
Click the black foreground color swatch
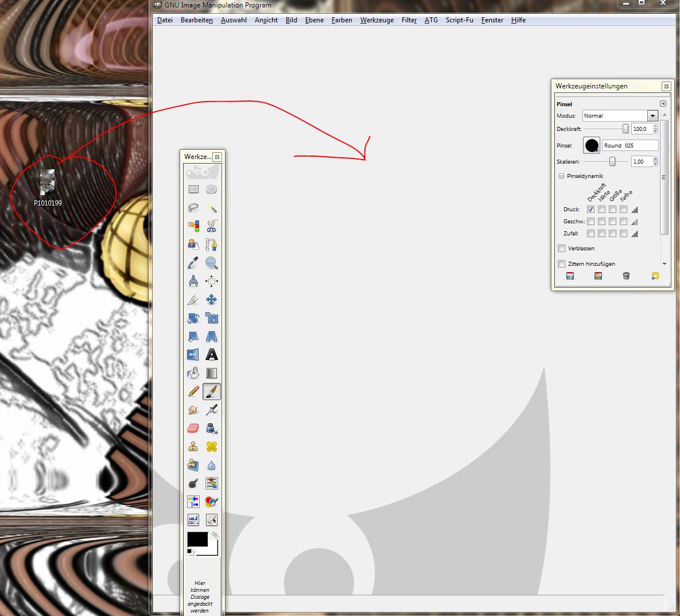197,539
